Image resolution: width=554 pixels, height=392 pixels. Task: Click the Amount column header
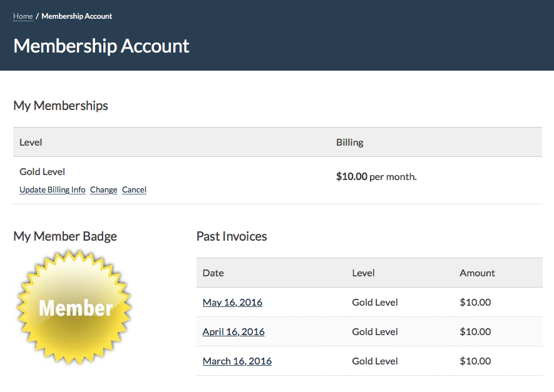click(x=477, y=273)
